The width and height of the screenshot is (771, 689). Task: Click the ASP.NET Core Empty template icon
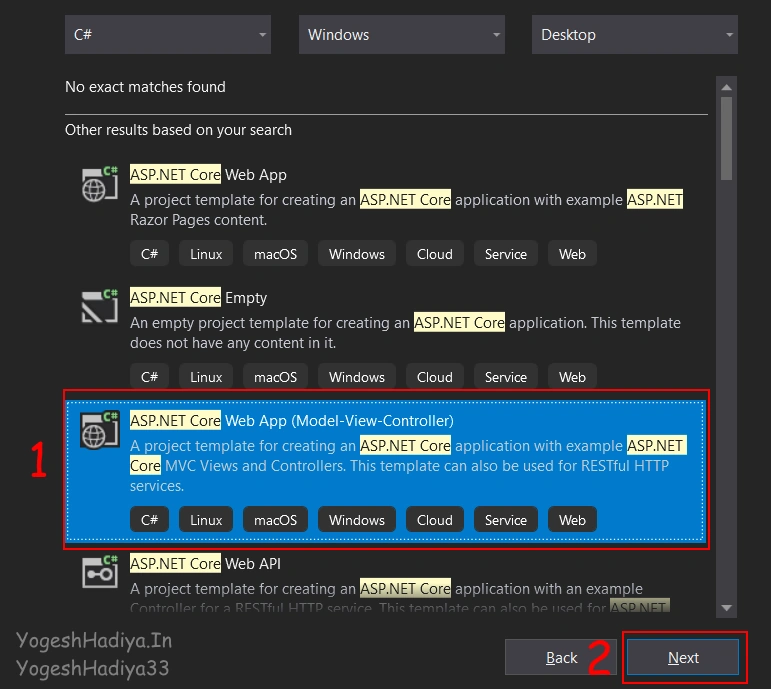[100, 306]
